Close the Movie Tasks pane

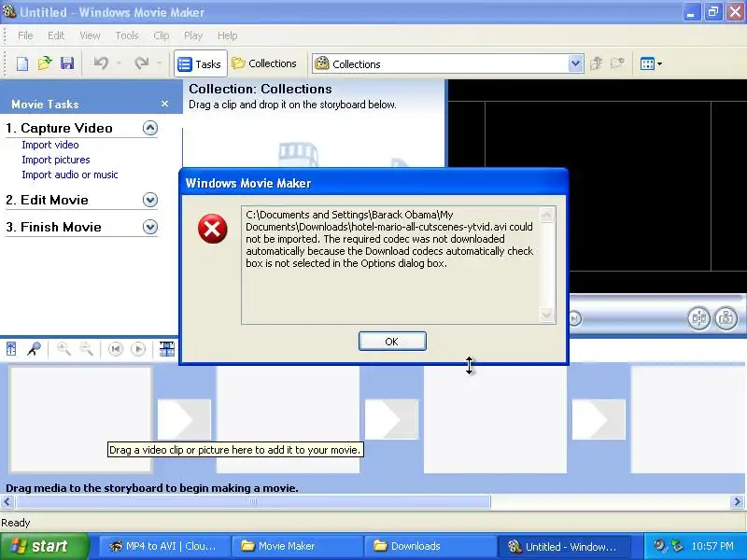tap(165, 104)
